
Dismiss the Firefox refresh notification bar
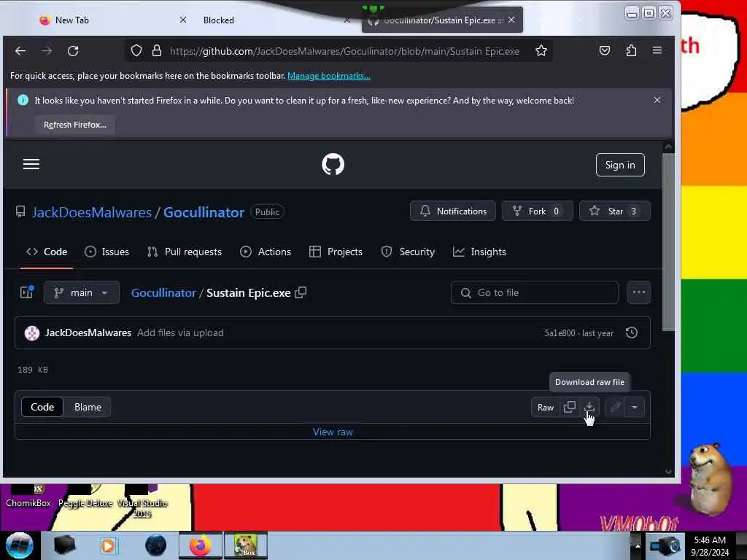coord(657,100)
